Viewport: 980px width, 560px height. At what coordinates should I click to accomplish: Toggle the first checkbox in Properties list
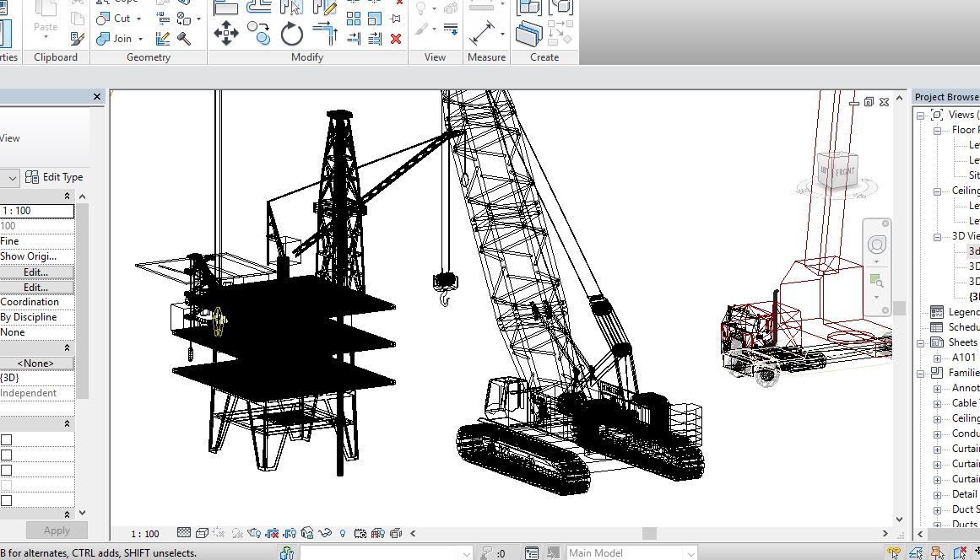7,440
